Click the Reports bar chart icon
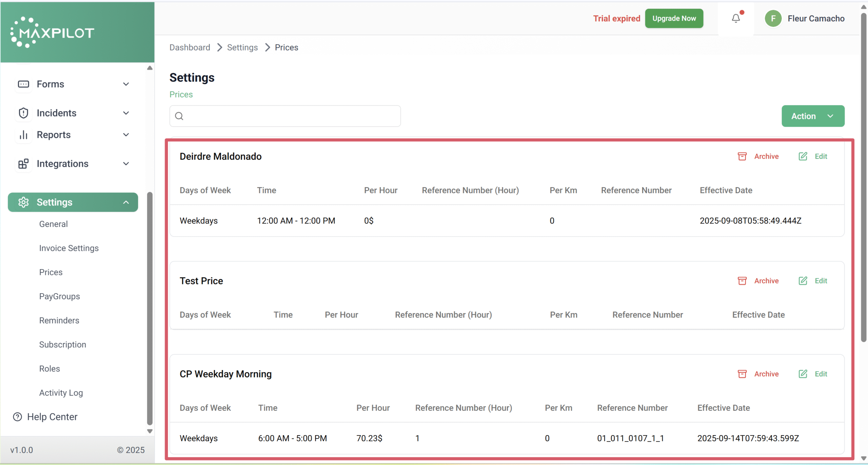Screen dimensions: 868x465 tap(23, 135)
